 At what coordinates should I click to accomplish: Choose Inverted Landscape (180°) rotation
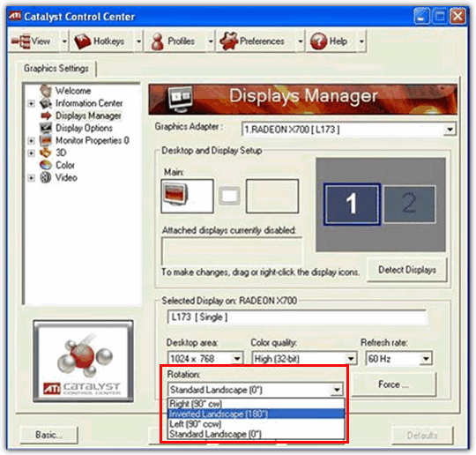tap(257, 414)
